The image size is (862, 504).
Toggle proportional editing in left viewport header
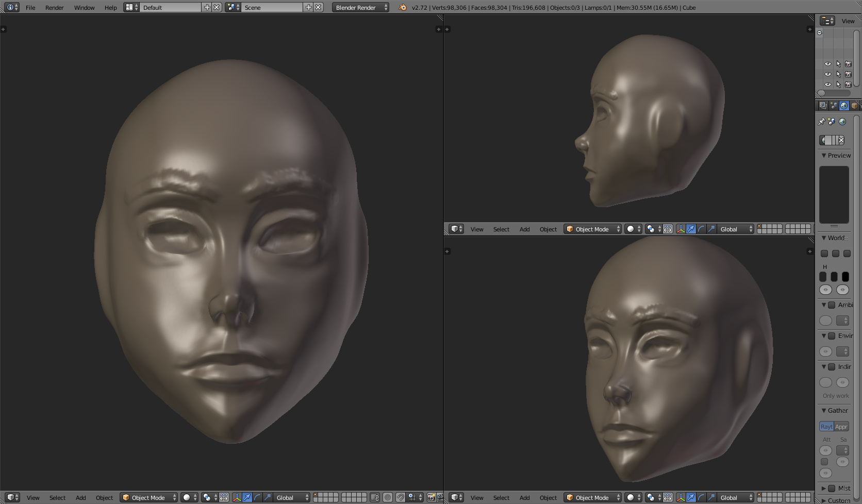(x=388, y=497)
